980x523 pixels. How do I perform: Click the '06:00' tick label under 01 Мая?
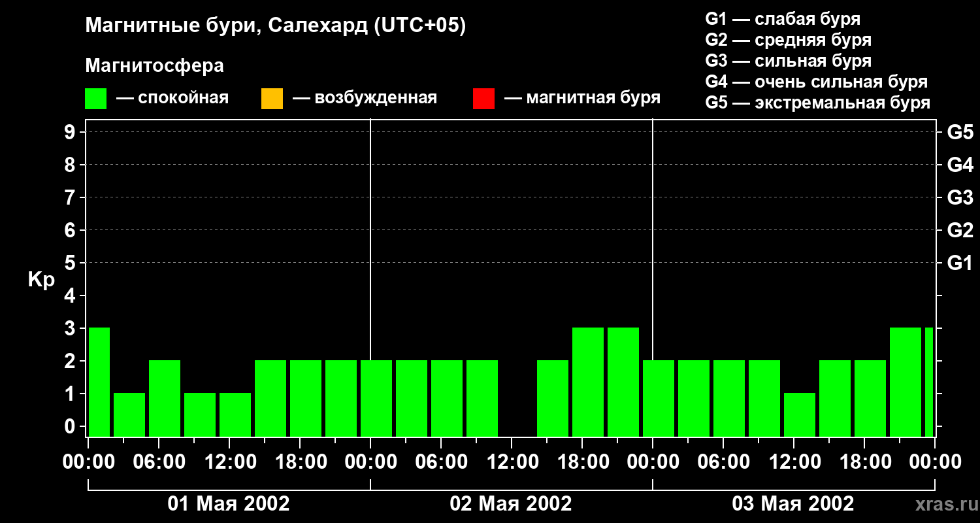point(159,462)
